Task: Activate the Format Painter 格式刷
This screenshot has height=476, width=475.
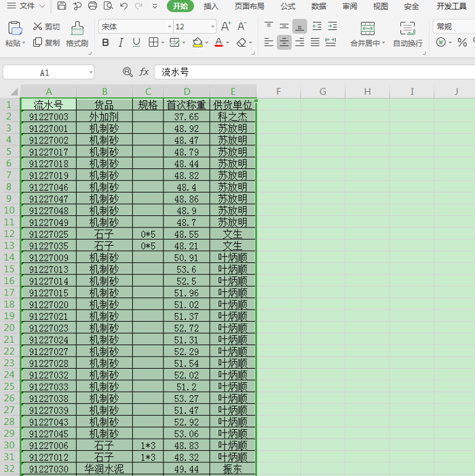Action: click(x=77, y=34)
